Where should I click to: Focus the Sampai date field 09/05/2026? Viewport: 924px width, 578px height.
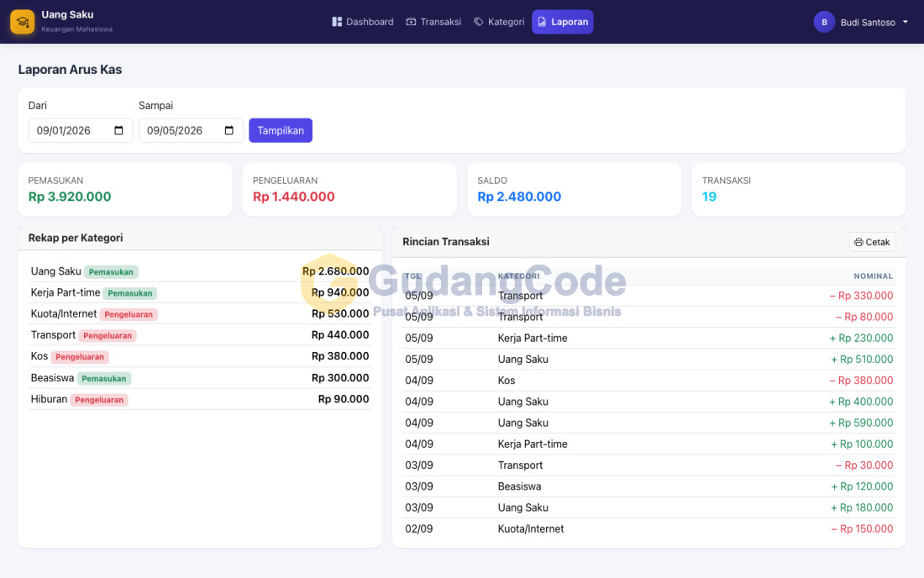(x=191, y=130)
